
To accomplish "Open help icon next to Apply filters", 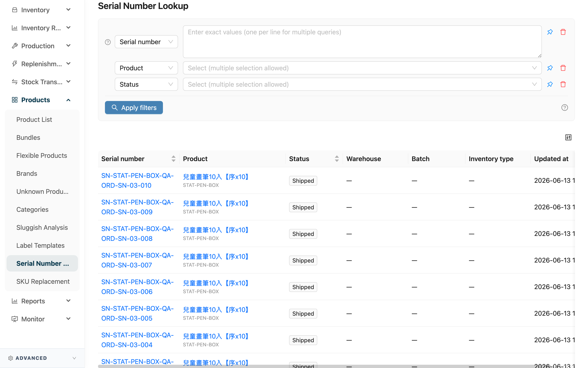I will tap(565, 108).
